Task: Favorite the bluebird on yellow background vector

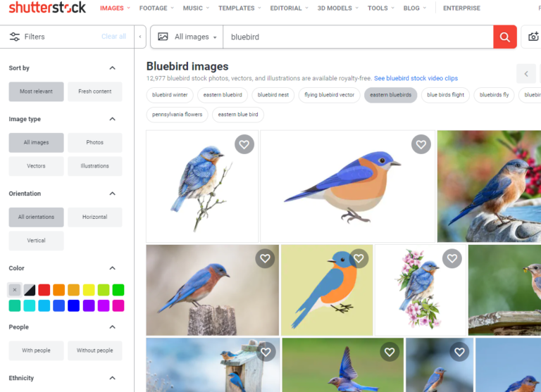Action: point(359,258)
